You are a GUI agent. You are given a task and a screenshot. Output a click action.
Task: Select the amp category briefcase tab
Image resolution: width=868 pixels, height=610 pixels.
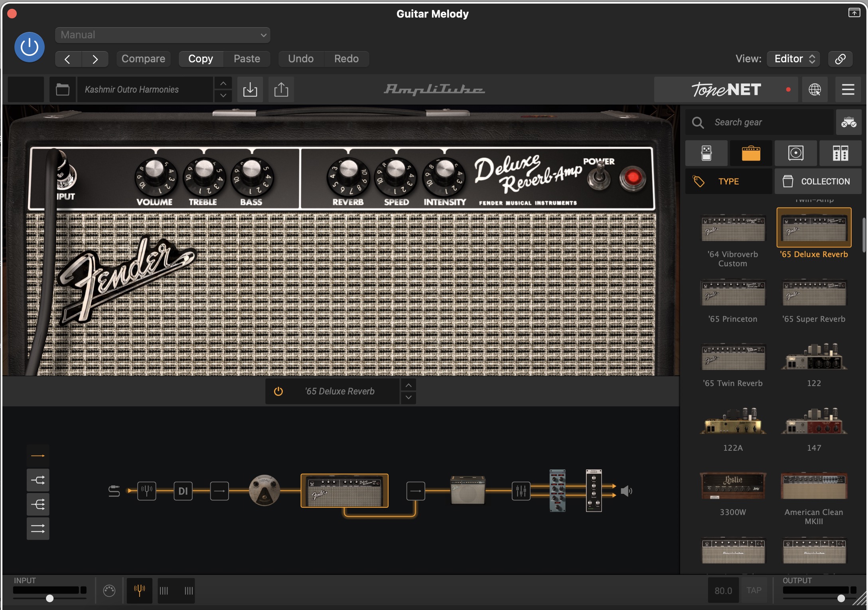point(751,153)
